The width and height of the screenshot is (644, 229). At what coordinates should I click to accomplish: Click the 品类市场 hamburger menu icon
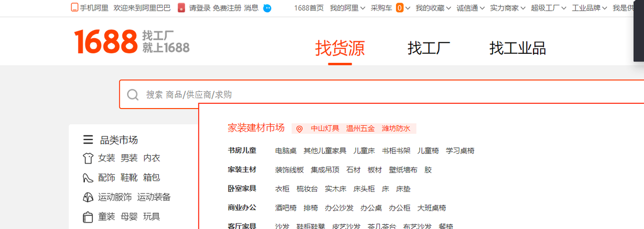[x=88, y=140]
